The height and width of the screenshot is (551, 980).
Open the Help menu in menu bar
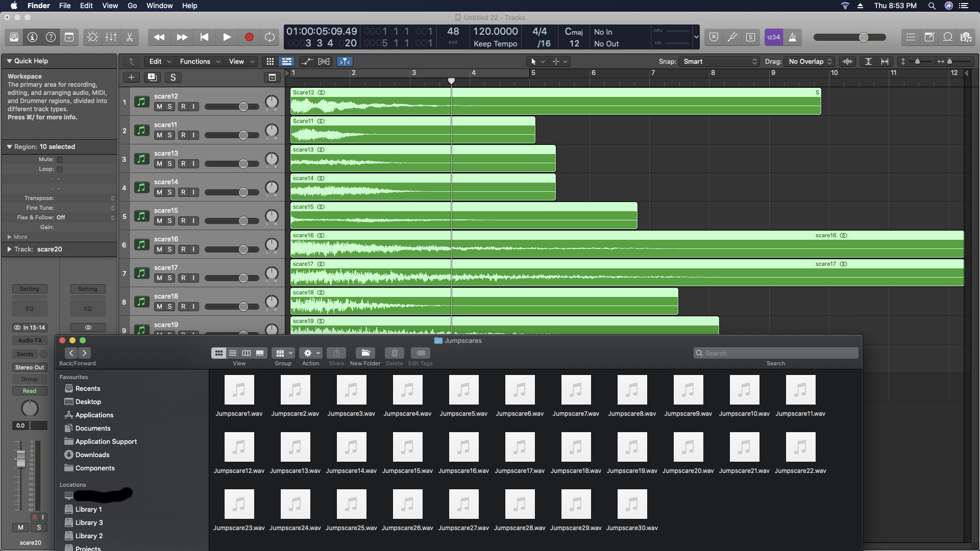189,6
